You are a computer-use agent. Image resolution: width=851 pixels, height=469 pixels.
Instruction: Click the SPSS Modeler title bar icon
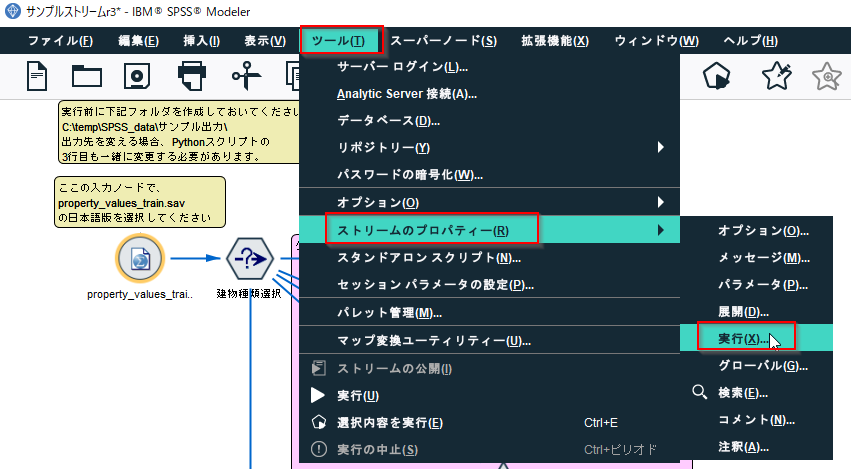[x=12, y=11]
